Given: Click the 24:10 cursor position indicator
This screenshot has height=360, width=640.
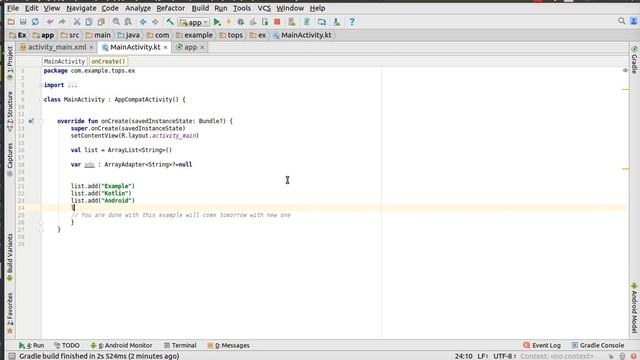Looking at the screenshot, I should pos(464,356).
